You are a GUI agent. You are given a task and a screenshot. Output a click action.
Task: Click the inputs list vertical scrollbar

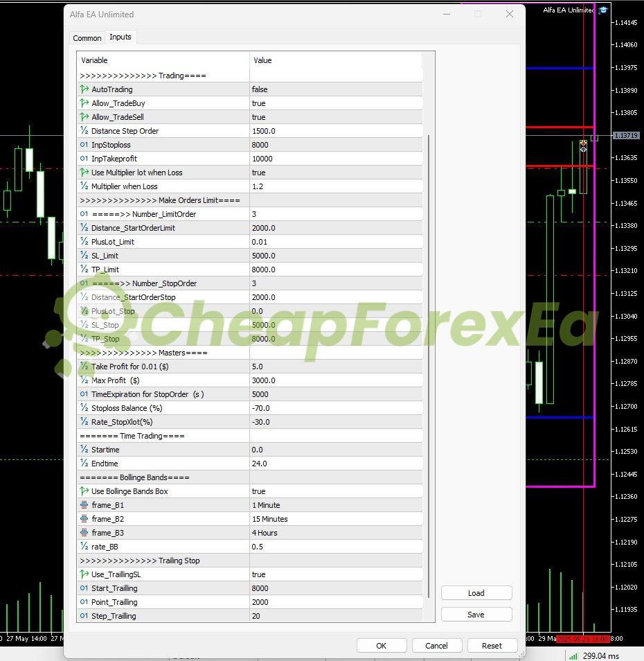point(429,366)
